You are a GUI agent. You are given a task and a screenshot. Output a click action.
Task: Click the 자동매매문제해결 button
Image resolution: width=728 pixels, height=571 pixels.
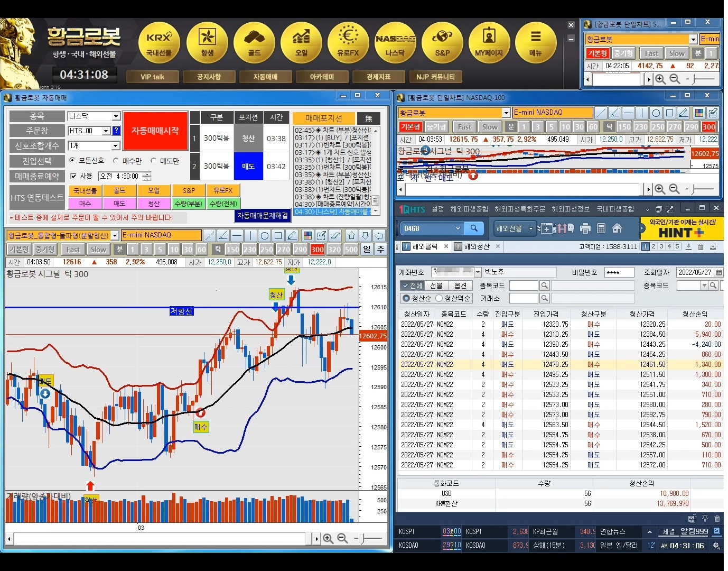[x=263, y=216]
